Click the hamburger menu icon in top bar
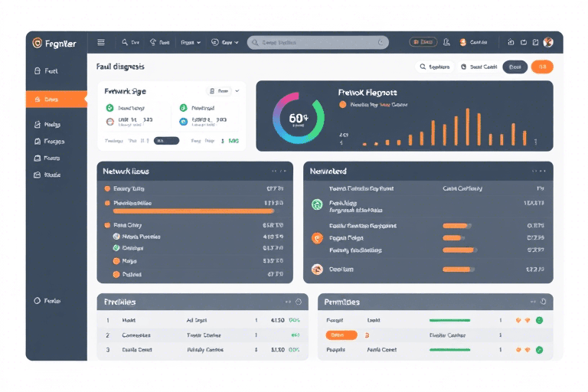Screen dimensions: 588x392 (101, 43)
